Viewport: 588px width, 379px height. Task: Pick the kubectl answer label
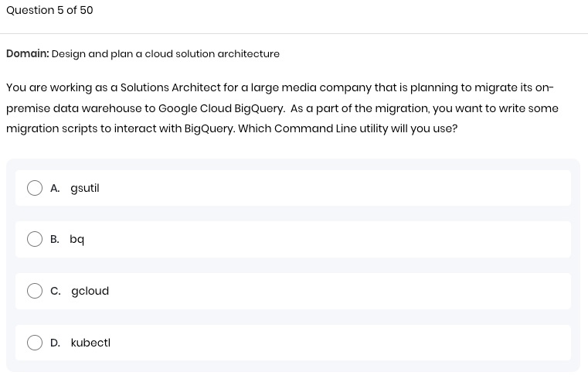click(x=90, y=343)
